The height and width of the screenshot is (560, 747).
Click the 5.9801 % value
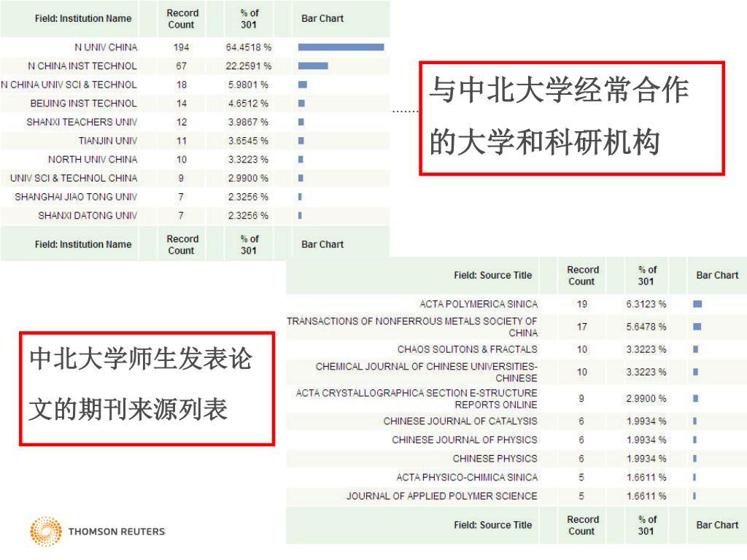(248, 85)
